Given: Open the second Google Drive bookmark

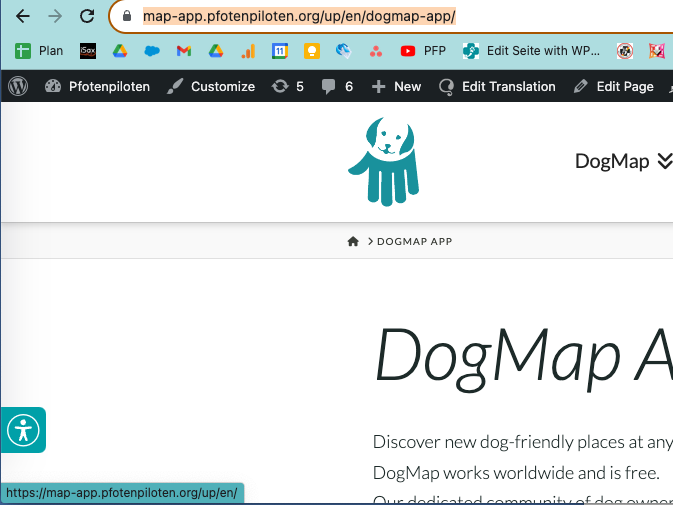Looking at the screenshot, I should (x=216, y=51).
